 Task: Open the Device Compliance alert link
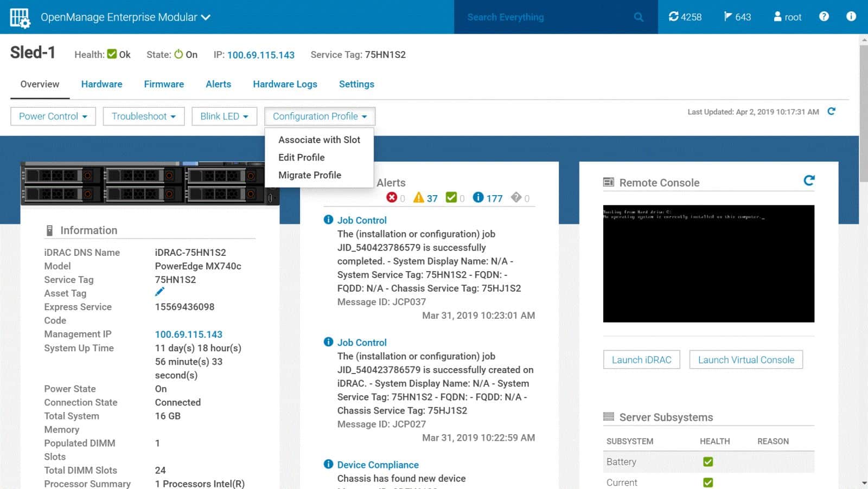point(378,465)
